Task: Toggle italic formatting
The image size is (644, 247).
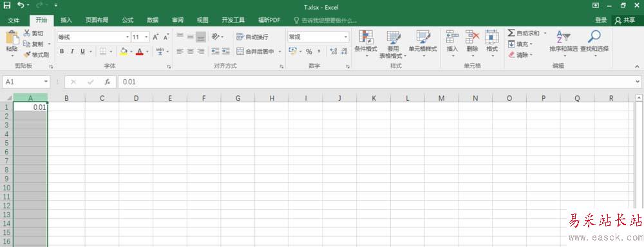Action: [72, 51]
